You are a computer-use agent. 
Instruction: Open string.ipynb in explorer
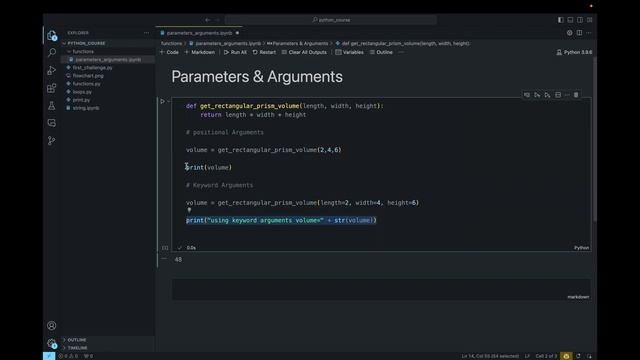pos(108,108)
